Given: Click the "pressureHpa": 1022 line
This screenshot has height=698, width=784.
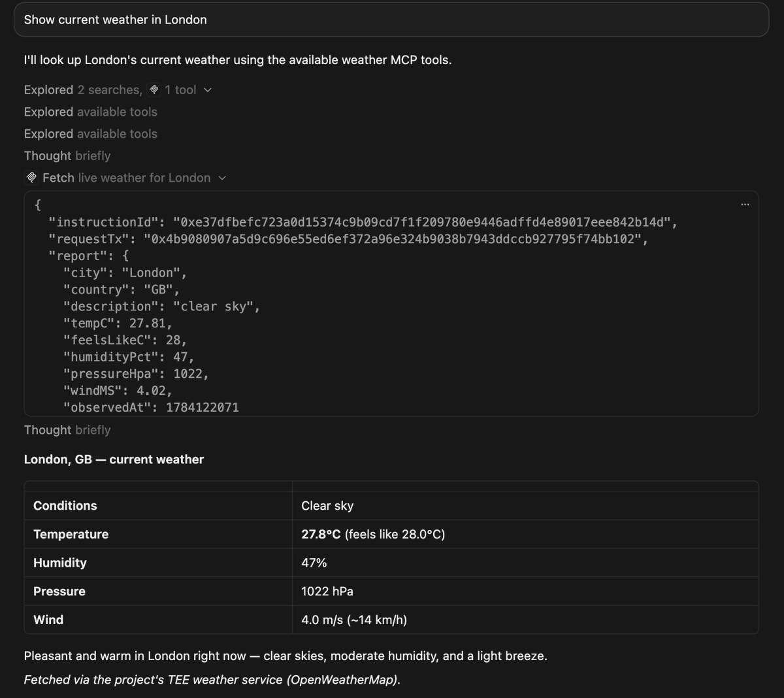Looking at the screenshot, I should tap(136, 374).
